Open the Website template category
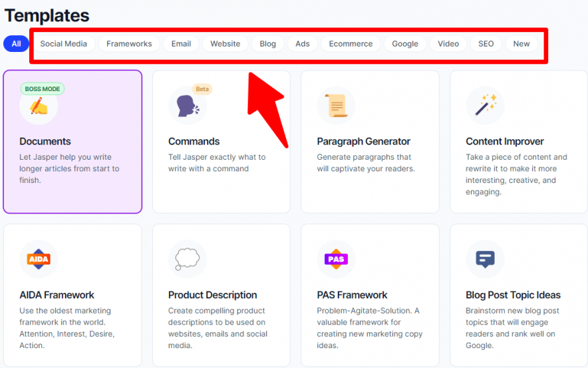Screen dimensions: 588x368 tap(225, 44)
